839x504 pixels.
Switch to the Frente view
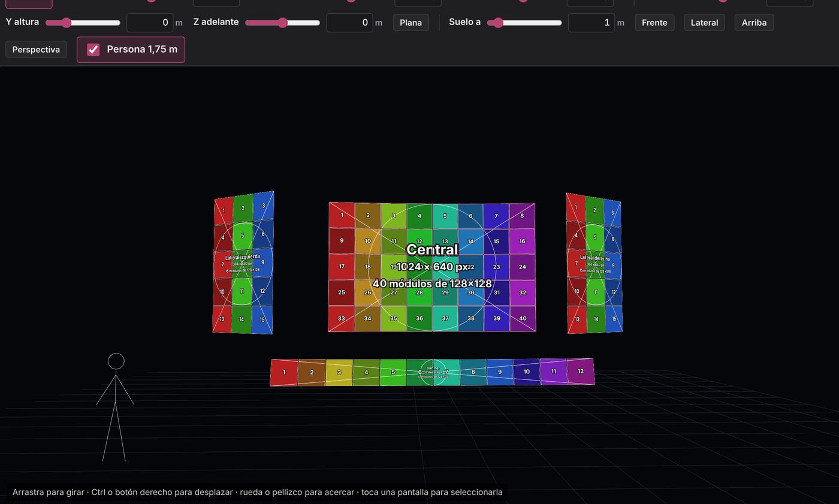(x=654, y=23)
